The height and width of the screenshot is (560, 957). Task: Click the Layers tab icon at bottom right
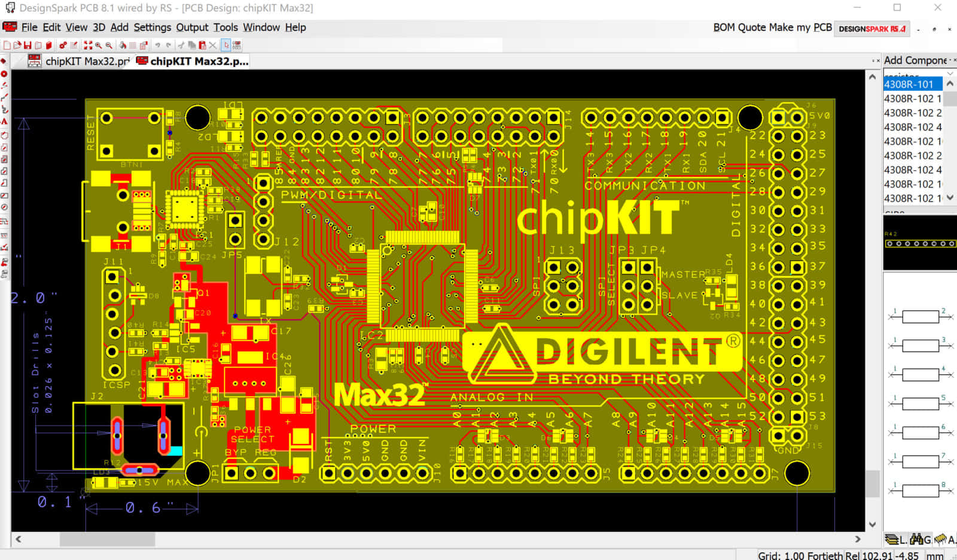[x=895, y=540]
